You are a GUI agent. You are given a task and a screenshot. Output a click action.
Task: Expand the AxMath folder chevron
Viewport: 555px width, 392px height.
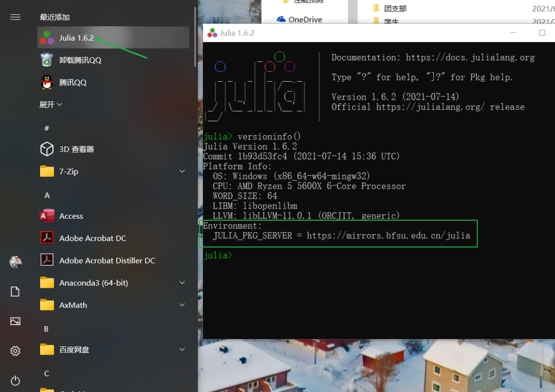182,305
